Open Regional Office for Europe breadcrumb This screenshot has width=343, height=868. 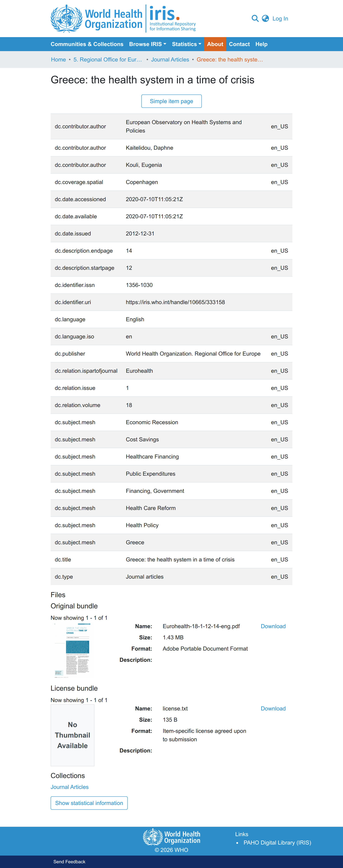108,60
